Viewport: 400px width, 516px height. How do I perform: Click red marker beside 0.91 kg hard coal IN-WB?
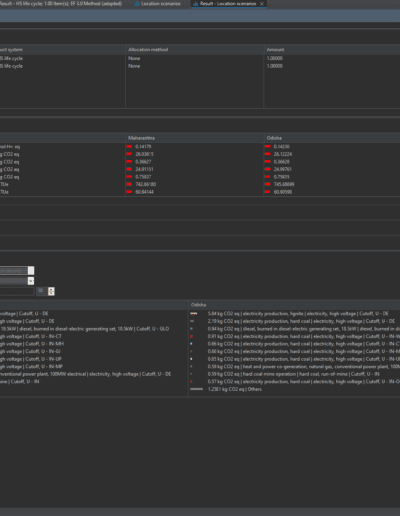[191, 336]
